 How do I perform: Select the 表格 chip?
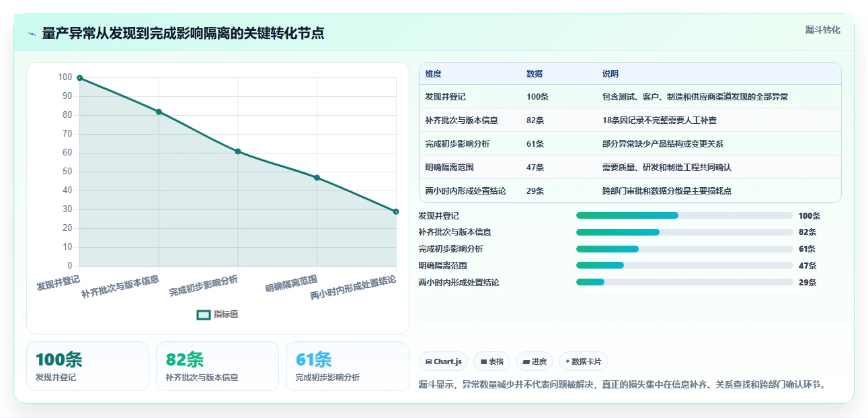tap(492, 361)
